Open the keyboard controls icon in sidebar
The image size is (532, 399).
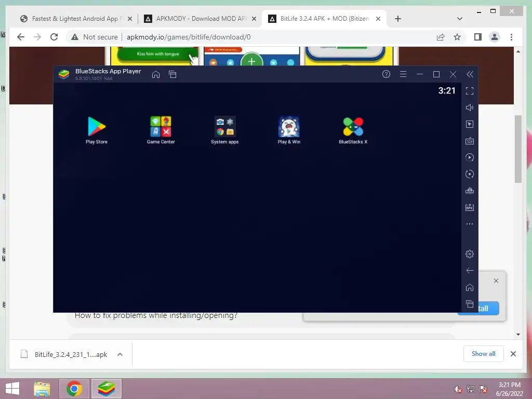(x=470, y=141)
